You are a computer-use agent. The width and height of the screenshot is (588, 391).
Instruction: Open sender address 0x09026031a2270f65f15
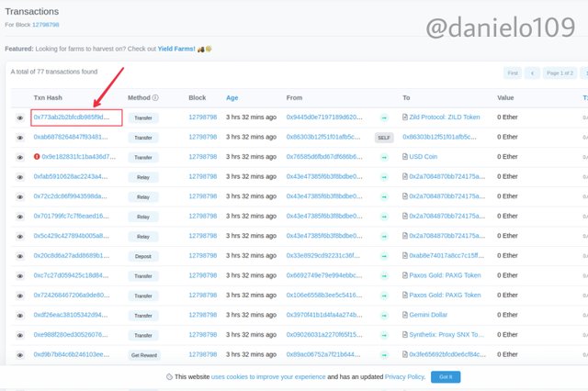point(324,335)
